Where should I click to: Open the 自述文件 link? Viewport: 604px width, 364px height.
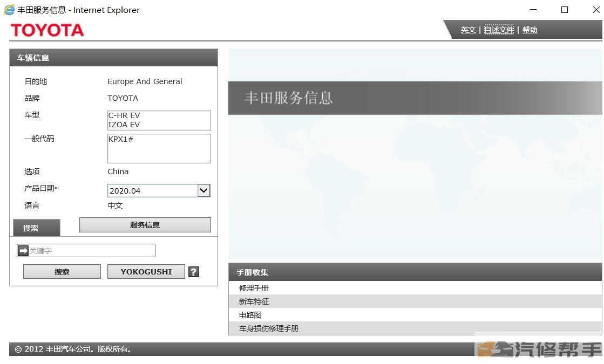click(499, 30)
